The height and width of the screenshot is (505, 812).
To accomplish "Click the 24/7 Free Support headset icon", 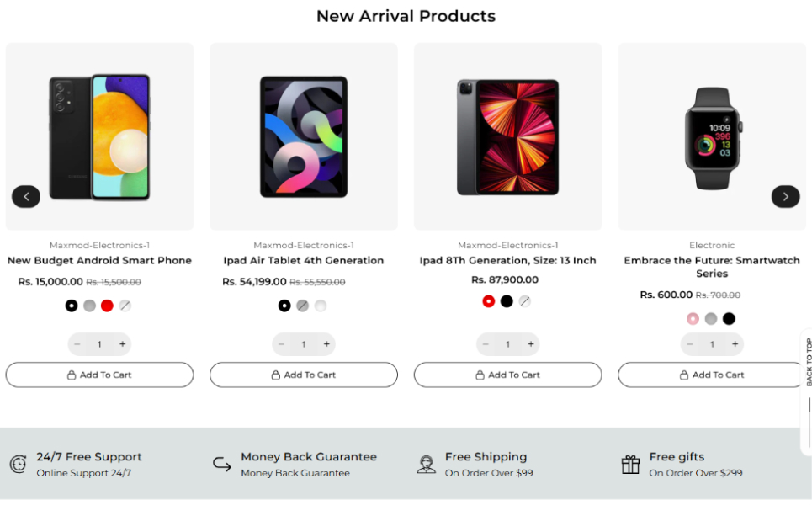I will tap(18, 464).
